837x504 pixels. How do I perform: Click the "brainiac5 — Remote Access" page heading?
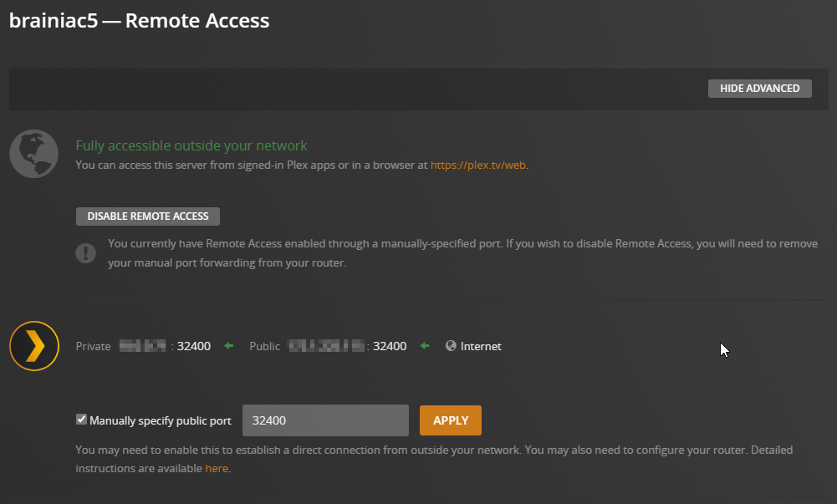[x=139, y=21]
